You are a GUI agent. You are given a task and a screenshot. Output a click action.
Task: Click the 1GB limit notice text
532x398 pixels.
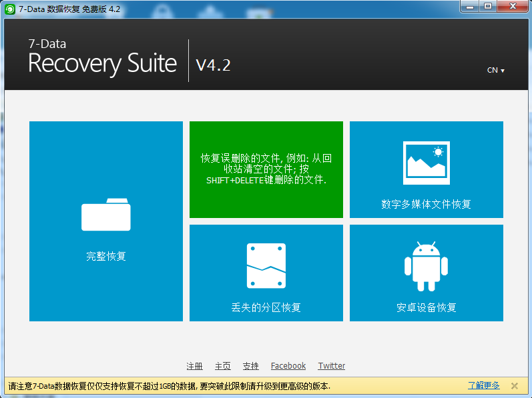[170, 386]
